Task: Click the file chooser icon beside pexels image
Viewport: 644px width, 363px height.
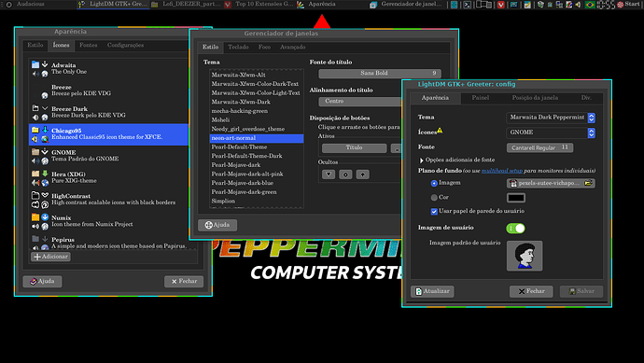Action: point(588,183)
